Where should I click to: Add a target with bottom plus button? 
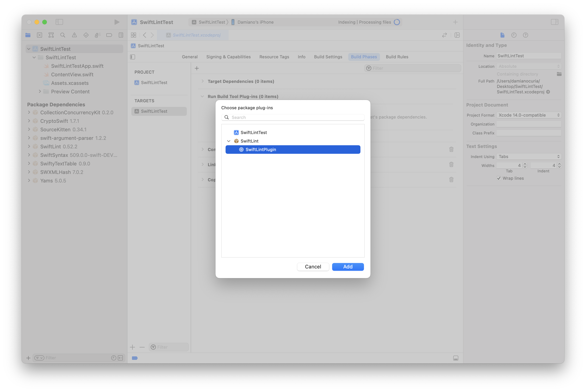click(133, 347)
